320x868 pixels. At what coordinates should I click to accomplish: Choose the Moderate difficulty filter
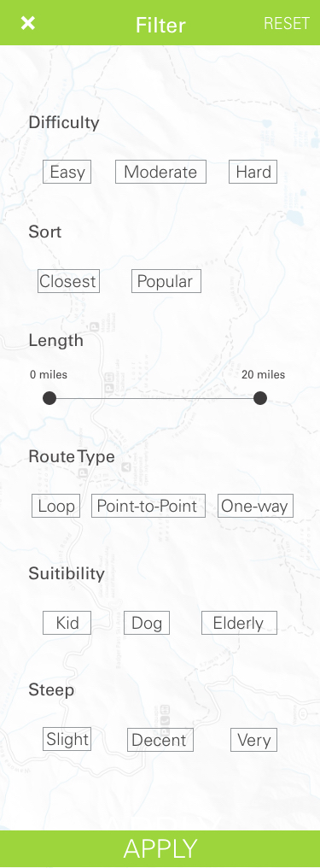(160, 172)
